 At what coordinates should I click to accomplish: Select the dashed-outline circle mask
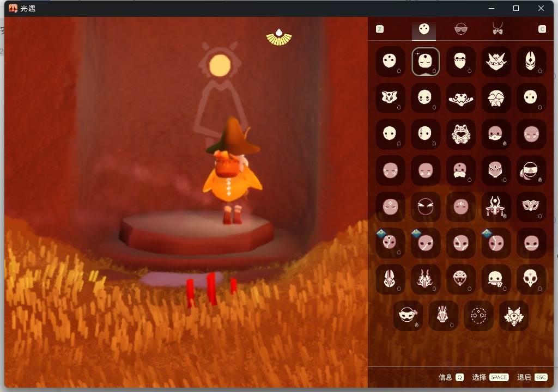[x=478, y=316]
